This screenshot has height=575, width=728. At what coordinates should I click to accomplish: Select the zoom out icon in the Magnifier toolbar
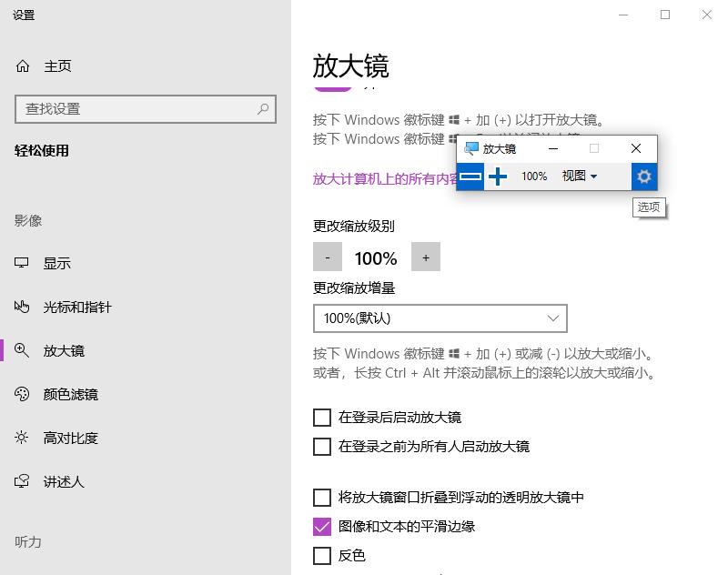pos(470,177)
